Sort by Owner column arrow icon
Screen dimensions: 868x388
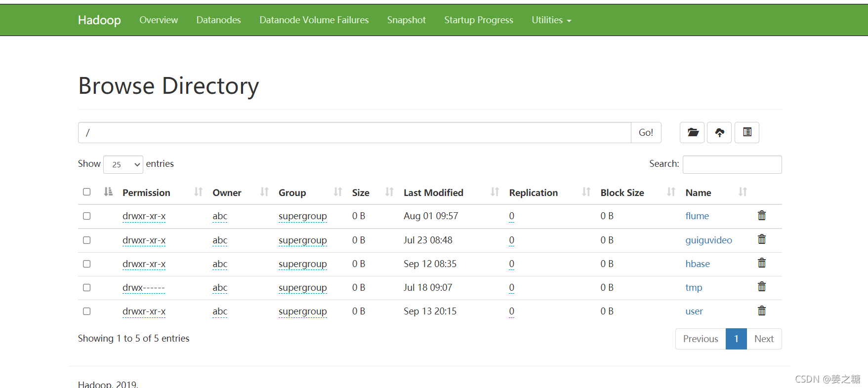tap(264, 192)
